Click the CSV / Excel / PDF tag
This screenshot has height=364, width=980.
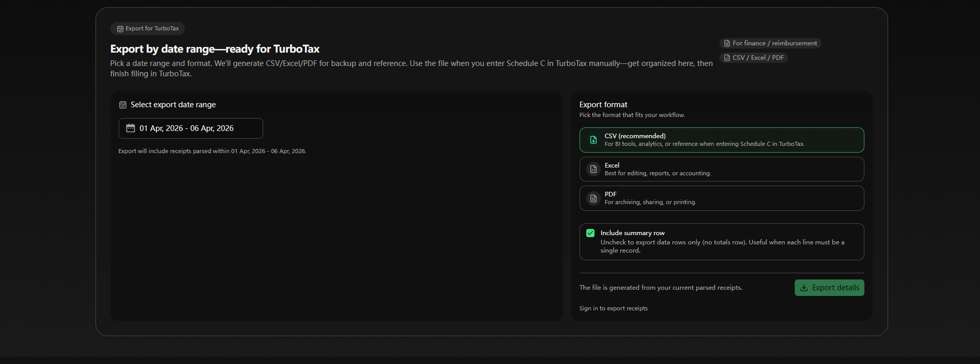tap(753, 58)
